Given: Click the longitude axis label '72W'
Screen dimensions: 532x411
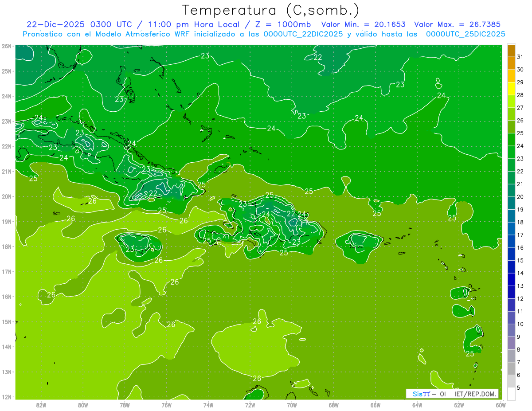Looking at the screenshot, I should click(250, 405).
